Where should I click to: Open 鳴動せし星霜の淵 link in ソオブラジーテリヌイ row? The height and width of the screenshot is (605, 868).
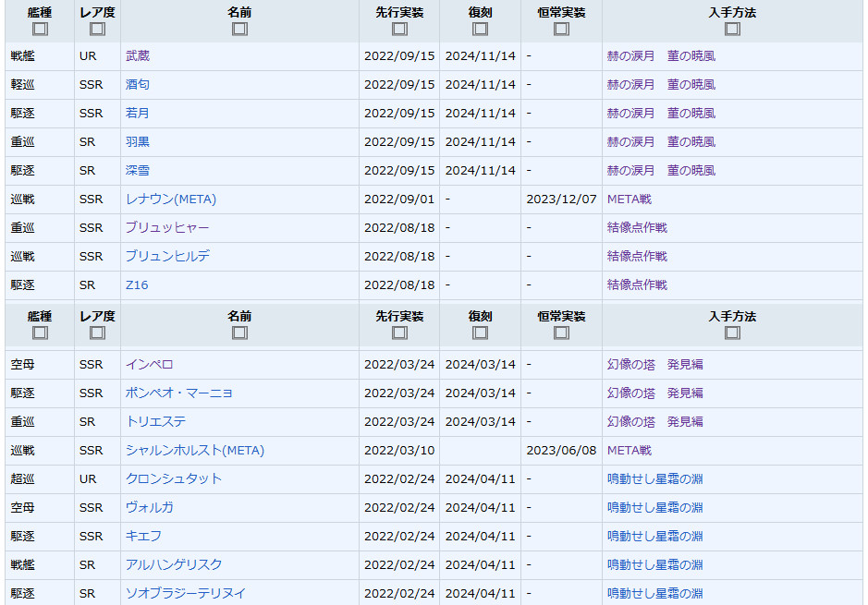[654, 593]
